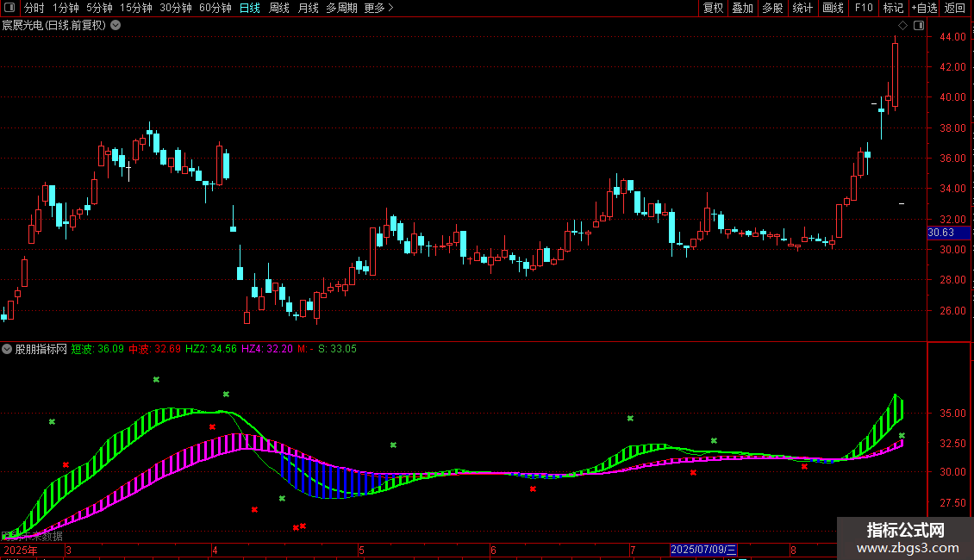Click the 44.00 price axis label
This screenshot has height=560, width=974.
(952, 37)
